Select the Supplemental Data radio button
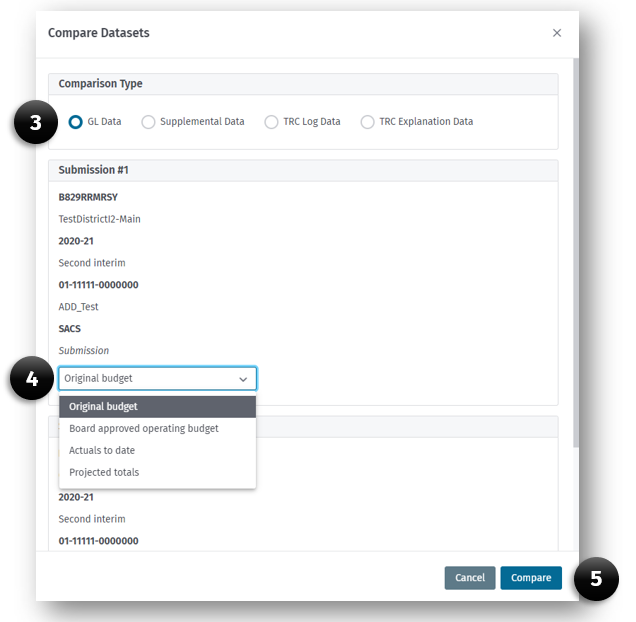Image resolution: width=636 pixels, height=622 pixels. [148, 122]
